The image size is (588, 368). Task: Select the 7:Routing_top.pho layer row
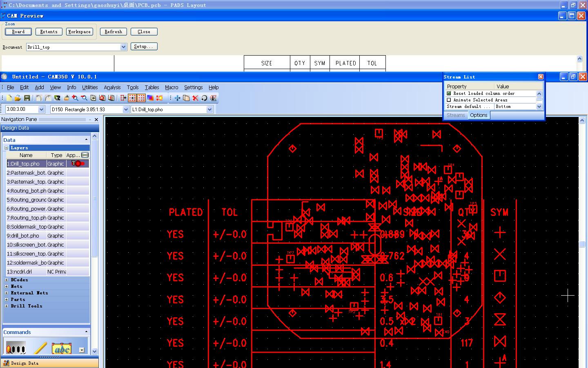[48, 218]
